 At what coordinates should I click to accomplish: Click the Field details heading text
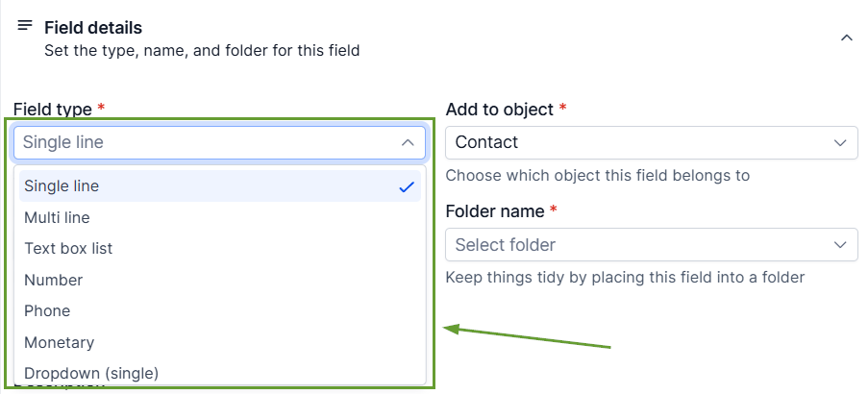93,28
